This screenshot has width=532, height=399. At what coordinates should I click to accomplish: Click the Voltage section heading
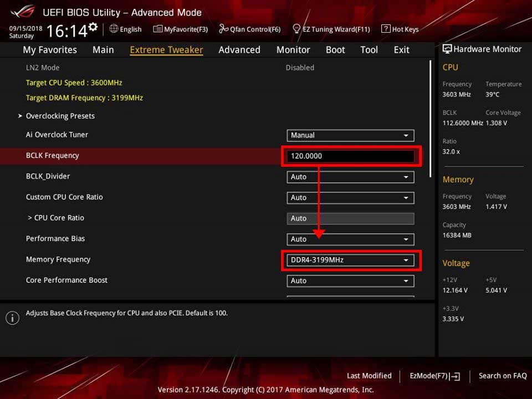pyautogui.click(x=456, y=263)
